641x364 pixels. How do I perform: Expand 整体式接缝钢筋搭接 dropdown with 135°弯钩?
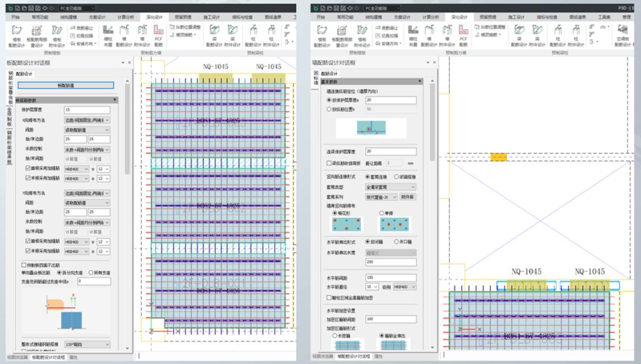87,344
